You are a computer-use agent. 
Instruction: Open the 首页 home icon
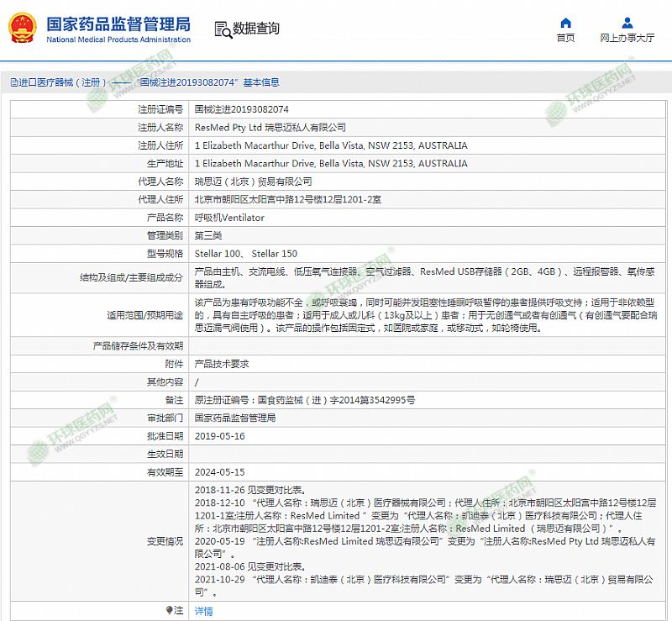565,23
